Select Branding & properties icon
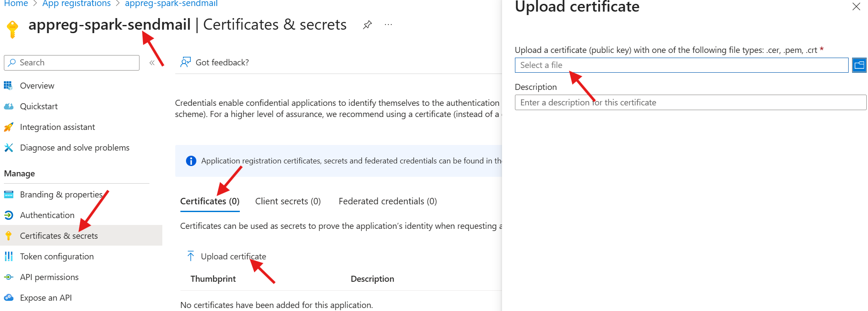This screenshot has height=311, width=868. 9,194
